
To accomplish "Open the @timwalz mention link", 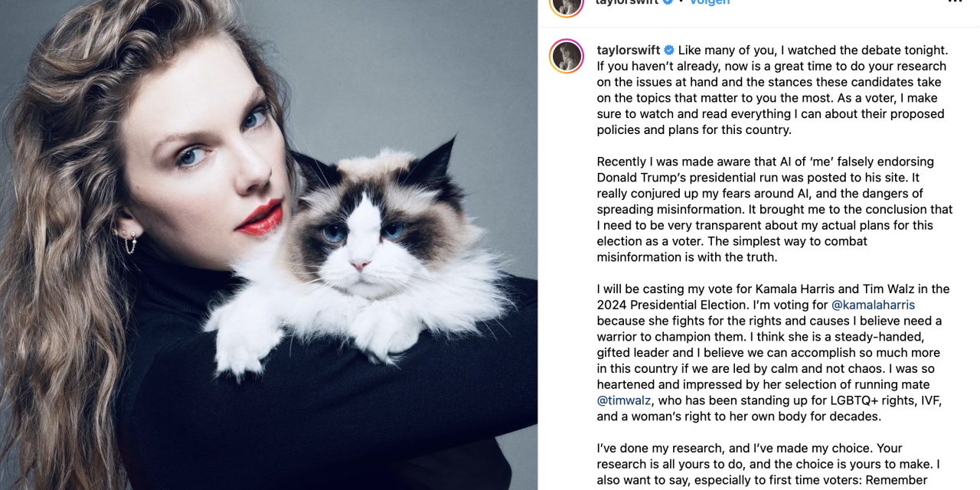I will point(623,400).
